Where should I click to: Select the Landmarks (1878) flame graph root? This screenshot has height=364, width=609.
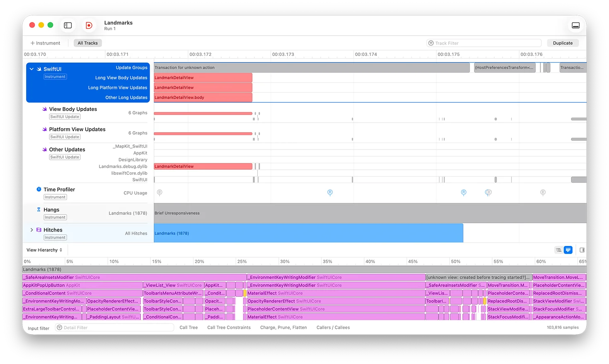tap(304, 270)
